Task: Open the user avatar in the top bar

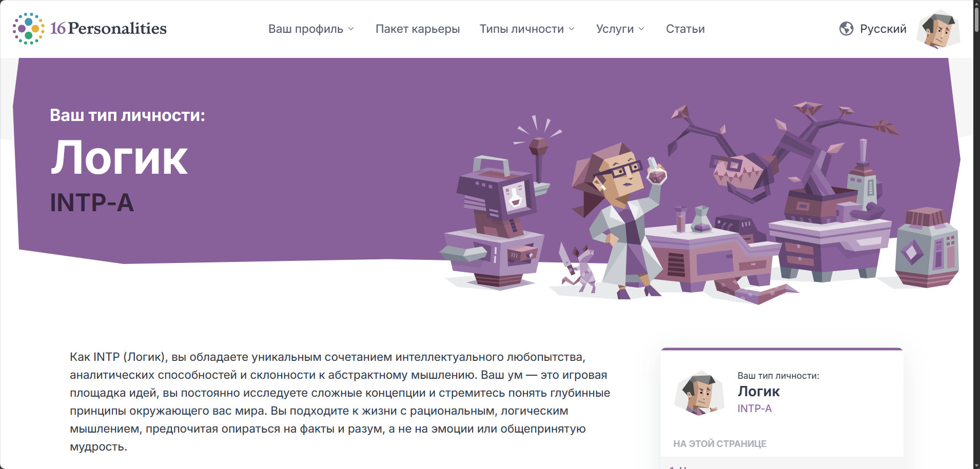Action: click(x=938, y=29)
